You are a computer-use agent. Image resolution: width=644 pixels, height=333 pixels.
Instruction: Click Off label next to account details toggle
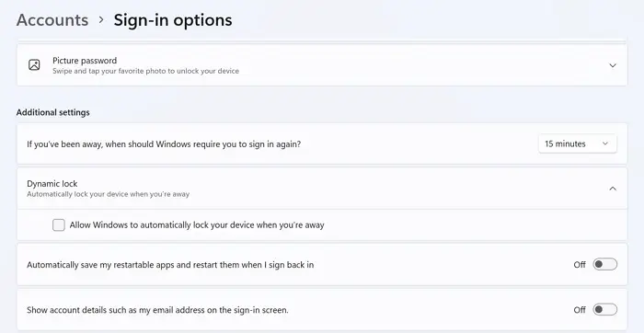click(x=580, y=310)
